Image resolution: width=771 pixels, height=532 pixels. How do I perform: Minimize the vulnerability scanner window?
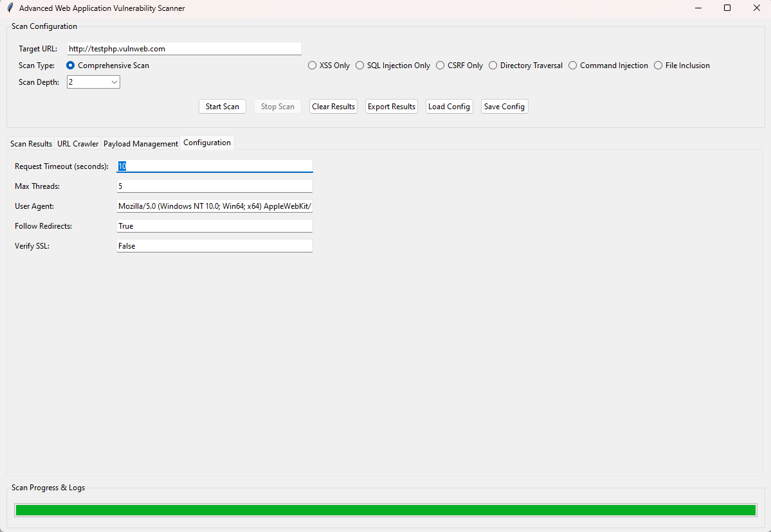pyautogui.click(x=698, y=8)
